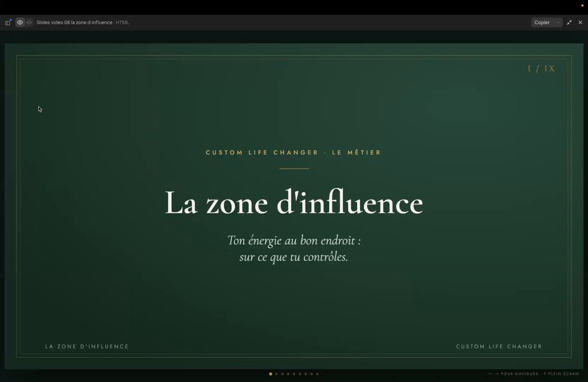
Task: Click the footer text Custom Life Changer
Action: (x=499, y=346)
